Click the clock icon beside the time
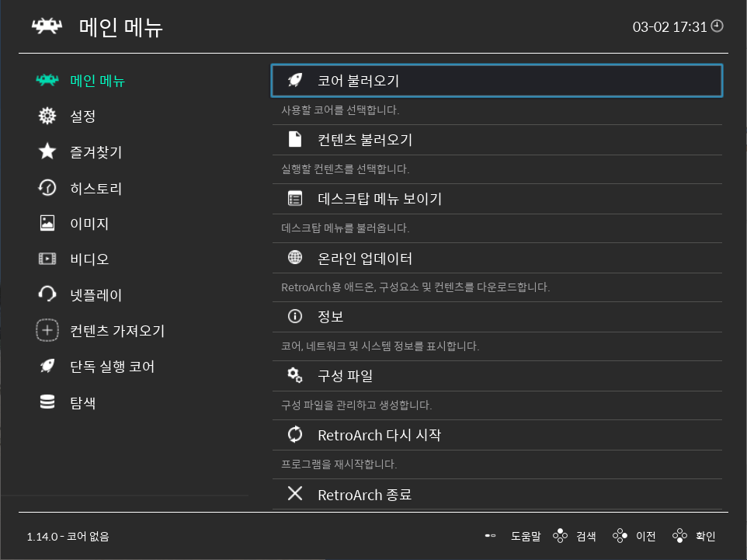This screenshot has width=747, height=560. (717, 26)
